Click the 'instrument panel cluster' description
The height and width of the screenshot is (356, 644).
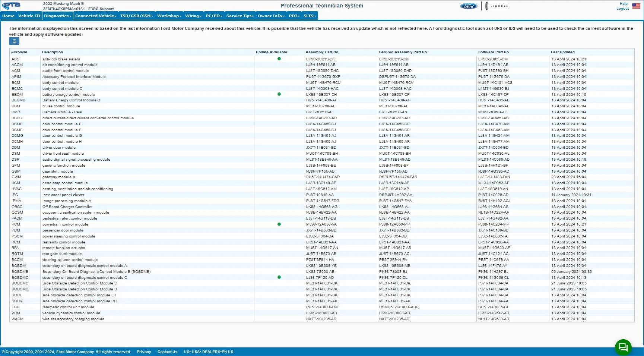63,195
